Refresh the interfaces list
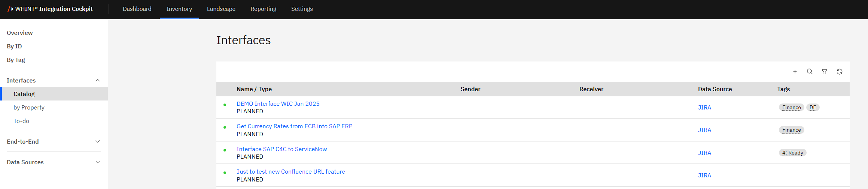 click(x=840, y=72)
